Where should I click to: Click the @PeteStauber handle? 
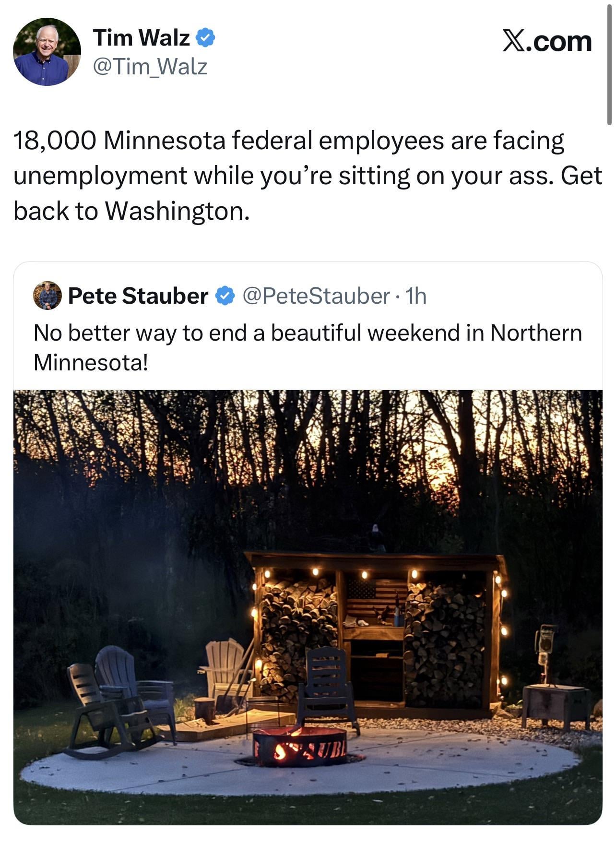316,296
